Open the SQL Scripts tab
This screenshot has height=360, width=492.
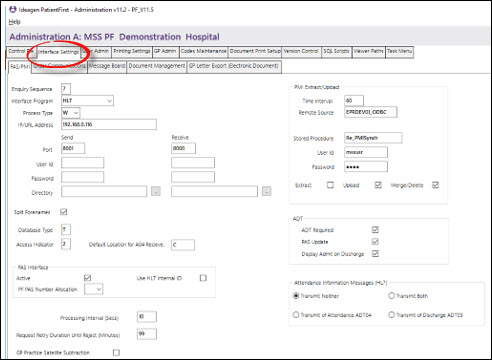(x=336, y=52)
